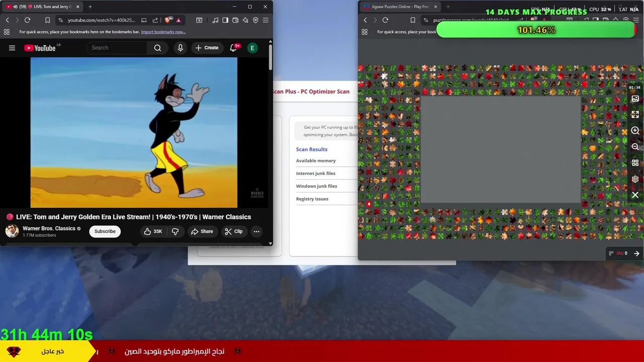Open the Warner Bros. Classics channel avatar
This screenshot has width=644, height=362.
12,231
